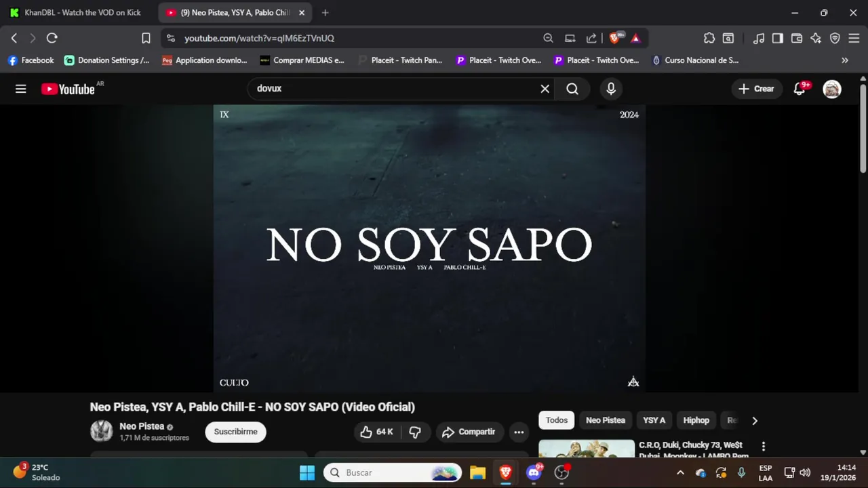Like the video showing 64 K
Image resolution: width=868 pixels, height=488 pixels.
click(x=377, y=432)
